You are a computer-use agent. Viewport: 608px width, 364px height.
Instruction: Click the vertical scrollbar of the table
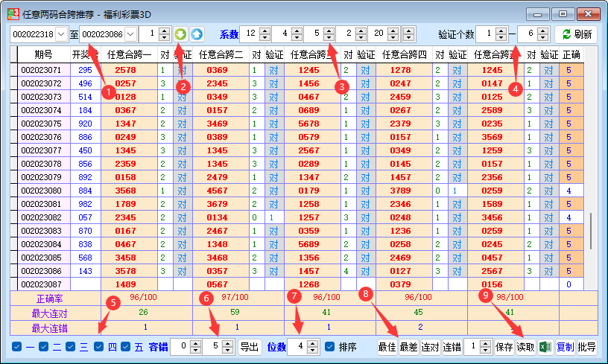(592, 231)
